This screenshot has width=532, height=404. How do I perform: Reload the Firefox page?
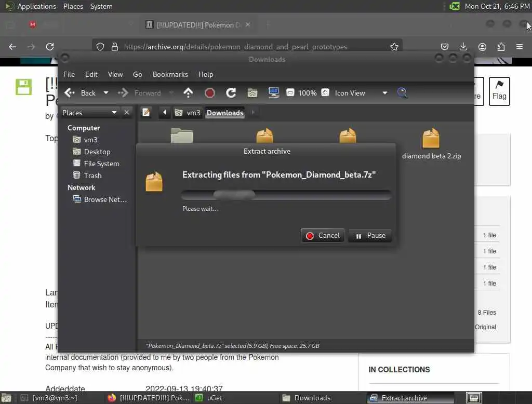point(50,47)
